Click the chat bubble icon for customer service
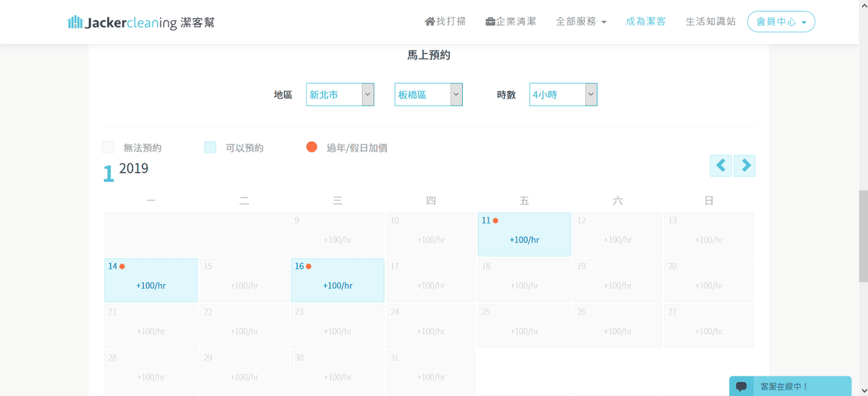The width and height of the screenshot is (868, 396). click(741, 387)
